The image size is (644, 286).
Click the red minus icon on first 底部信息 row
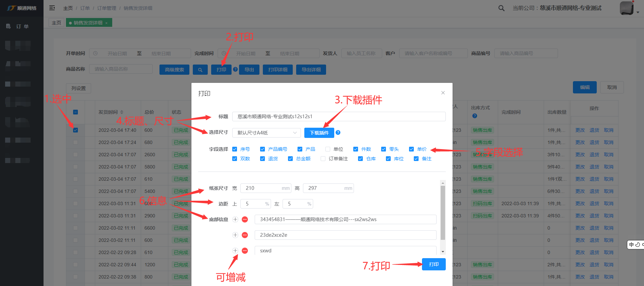tap(244, 219)
